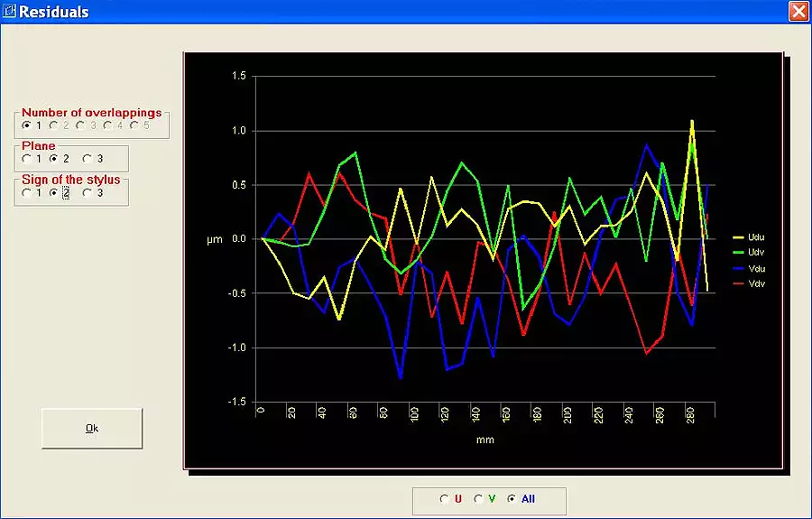Set Sign of the stylus to 3
The image size is (812, 519).
coord(87,192)
